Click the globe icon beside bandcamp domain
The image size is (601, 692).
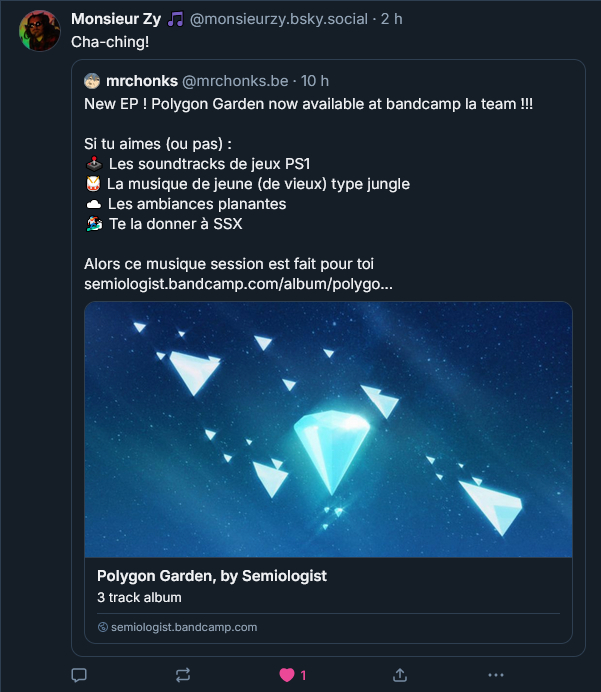(102, 627)
